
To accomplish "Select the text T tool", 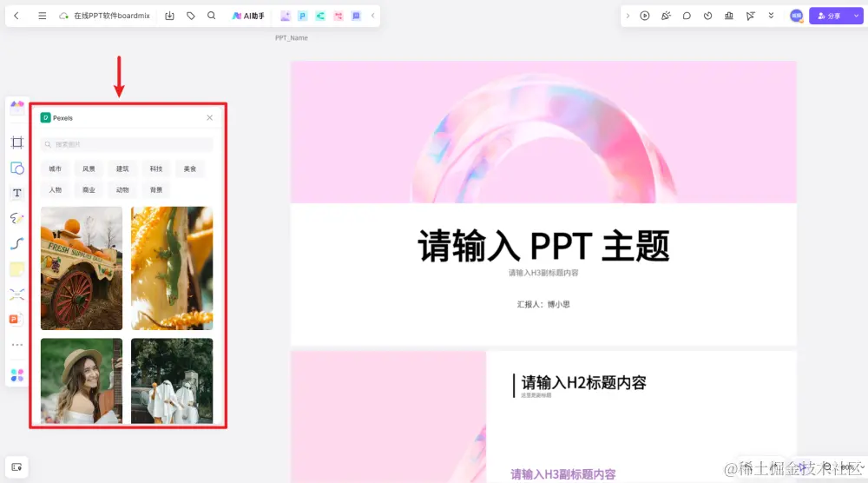I will pyautogui.click(x=17, y=193).
